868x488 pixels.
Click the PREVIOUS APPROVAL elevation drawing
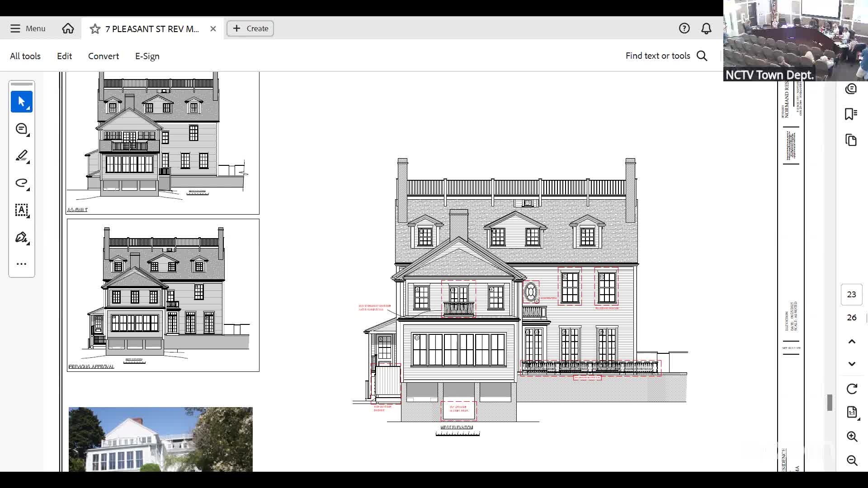pos(163,296)
